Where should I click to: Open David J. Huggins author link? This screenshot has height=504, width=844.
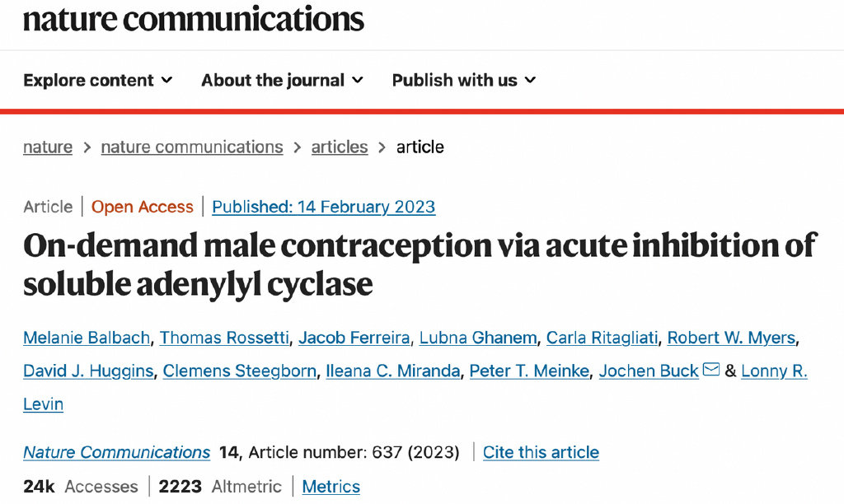coord(88,371)
